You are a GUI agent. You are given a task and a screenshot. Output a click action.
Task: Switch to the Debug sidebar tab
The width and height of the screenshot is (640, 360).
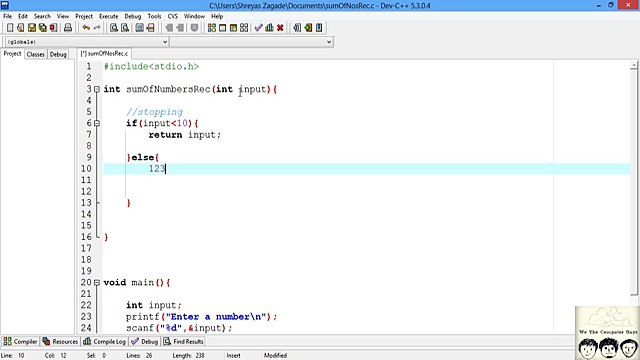[x=58, y=54]
